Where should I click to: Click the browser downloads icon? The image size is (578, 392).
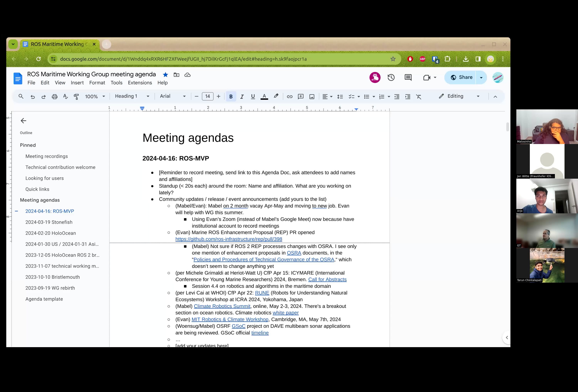tap(466, 59)
